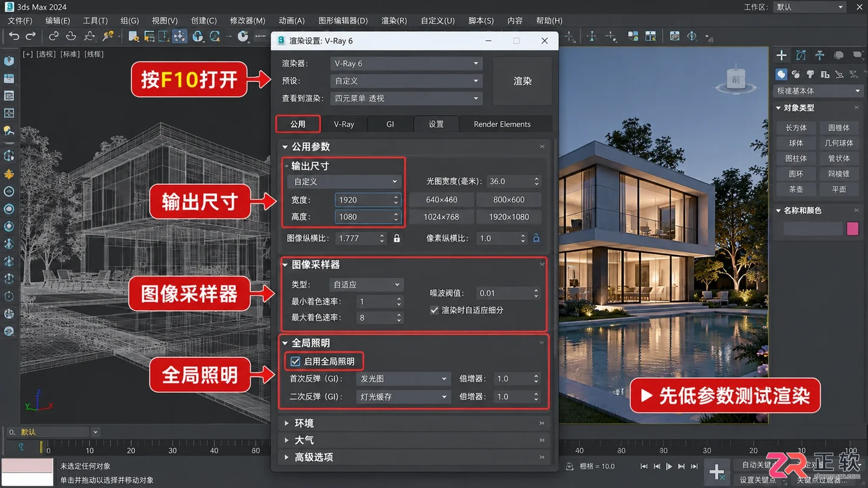Viewport: 868px width, 488px height.
Task: Toggle the pixel aspect ratio lock
Action: click(536, 239)
